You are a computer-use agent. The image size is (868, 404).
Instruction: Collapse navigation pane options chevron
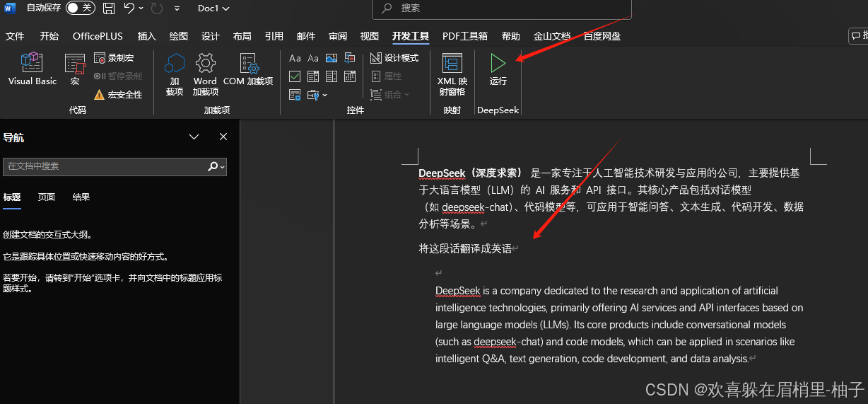pos(194,137)
